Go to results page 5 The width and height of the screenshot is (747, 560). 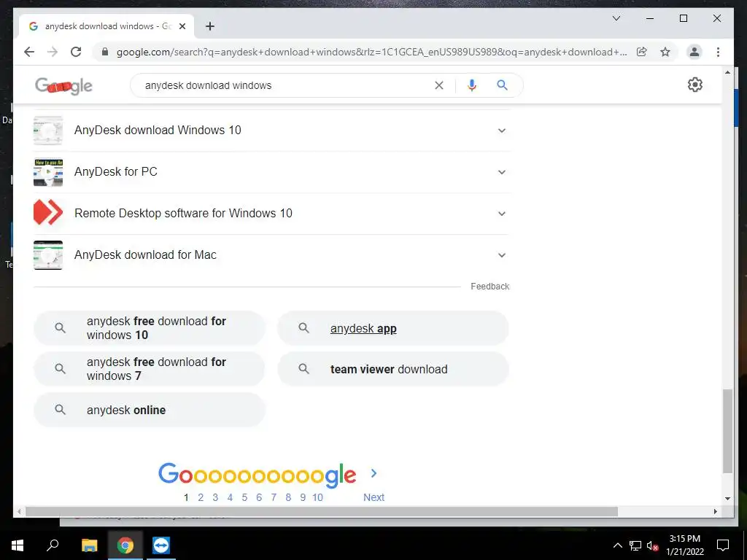point(244,497)
